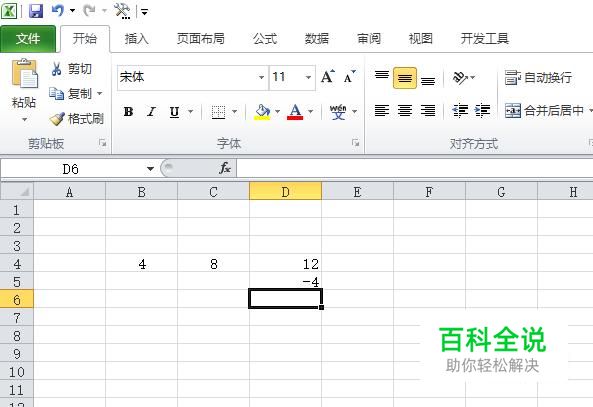The height and width of the screenshot is (407, 593).
Task: Click the wén phonetic guide icon
Action: click(338, 112)
